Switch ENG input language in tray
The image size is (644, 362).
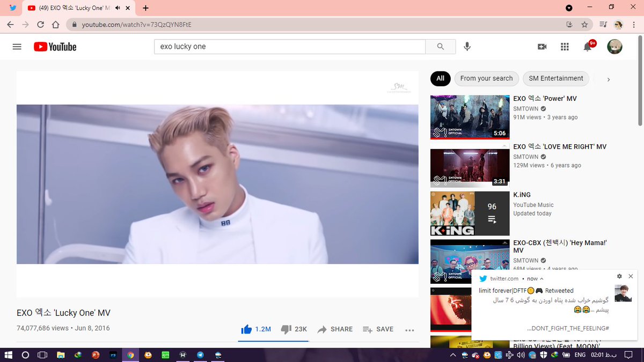(580, 355)
